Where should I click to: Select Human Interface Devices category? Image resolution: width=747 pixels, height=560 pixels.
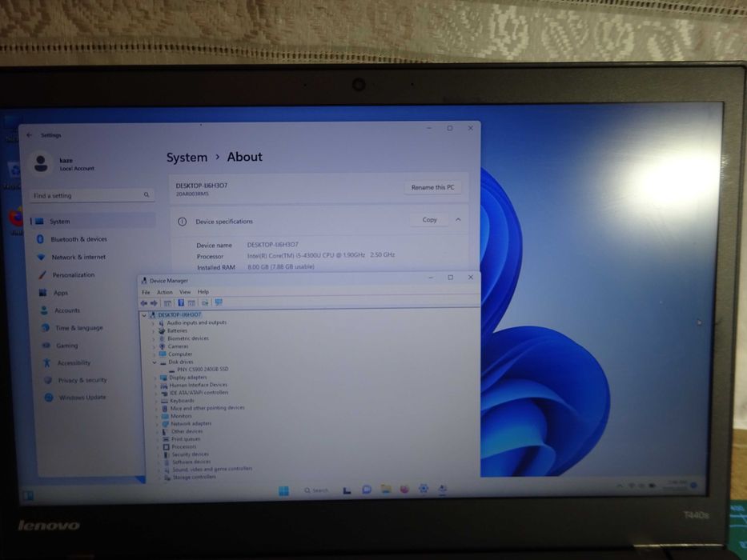click(x=199, y=385)
